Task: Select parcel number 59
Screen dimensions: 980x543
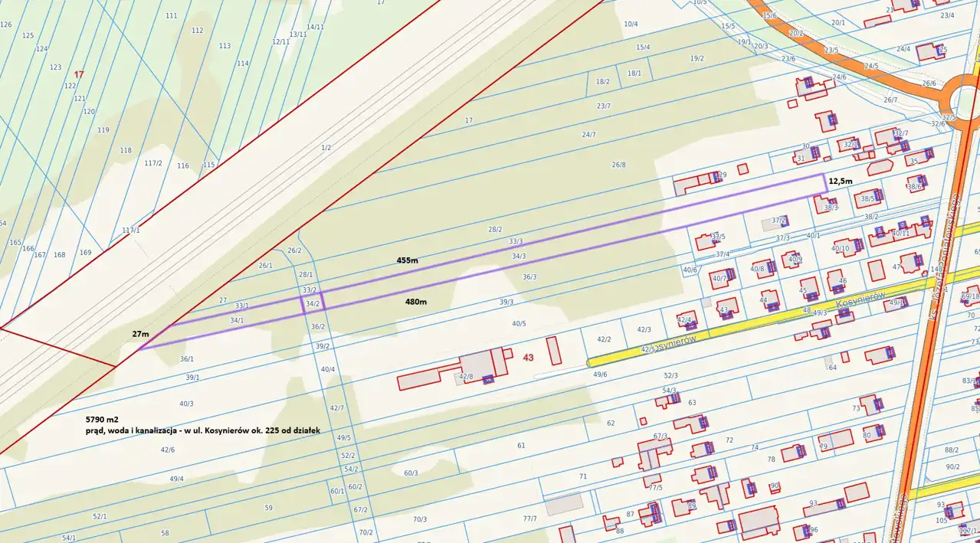Action: pos(268,508)
